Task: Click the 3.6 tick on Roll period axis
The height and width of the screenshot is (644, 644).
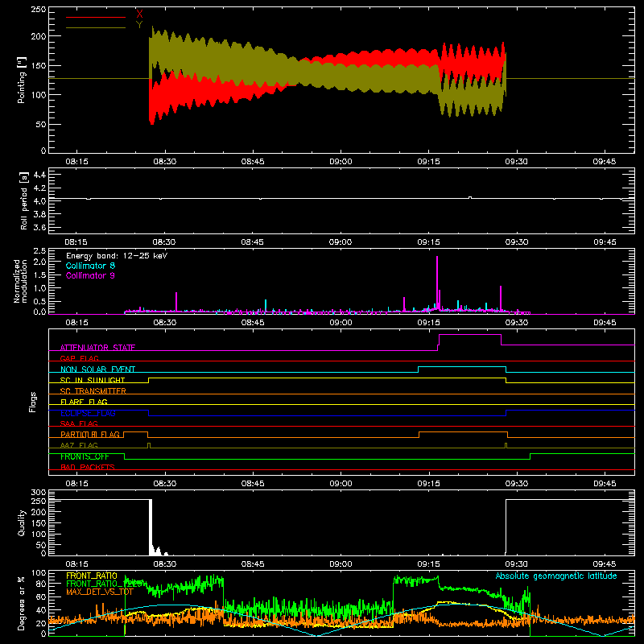Action: point(39,227)
